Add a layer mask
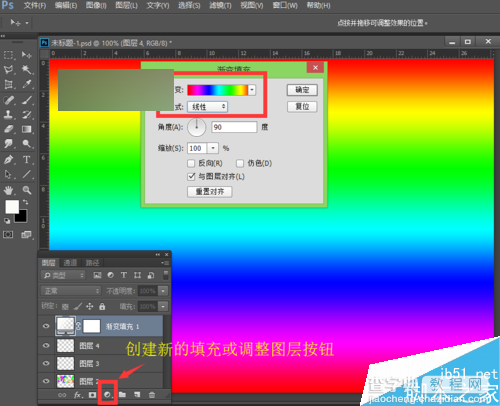This screenshot has width=500, height=406. pos(92,395)
